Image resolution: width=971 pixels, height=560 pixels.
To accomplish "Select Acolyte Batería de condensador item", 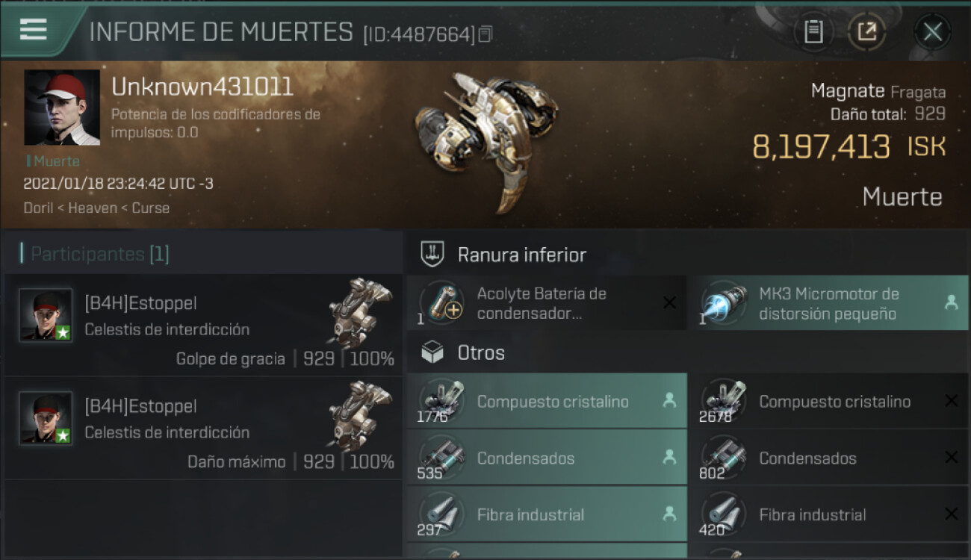I will point(547,303).
